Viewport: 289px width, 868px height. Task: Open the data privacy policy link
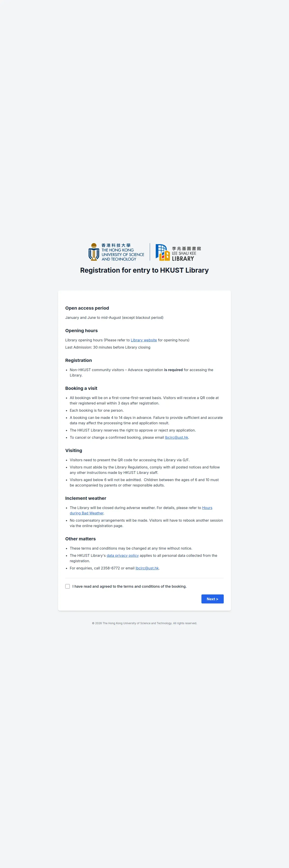tap(122, 555)
